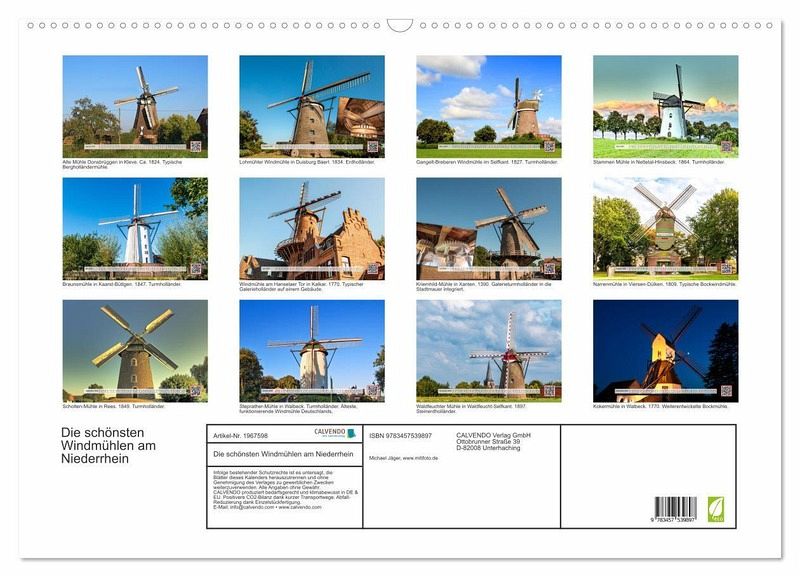The width and height of the screenshot is (800, 577).
Task: Select caption 'Gangelt-Breberen Windmühle im Selfkant'
Action: (463, 162)
